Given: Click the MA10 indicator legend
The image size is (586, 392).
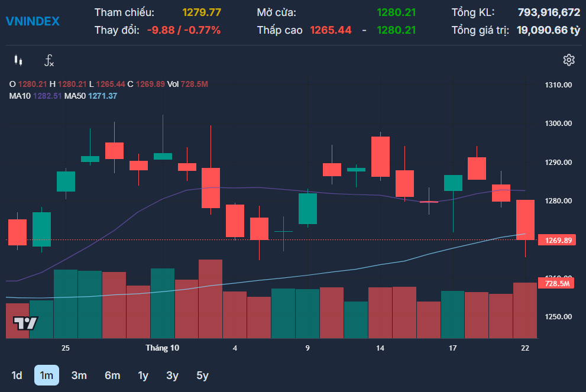Looking at the screenshot, I should pos(35,96).
